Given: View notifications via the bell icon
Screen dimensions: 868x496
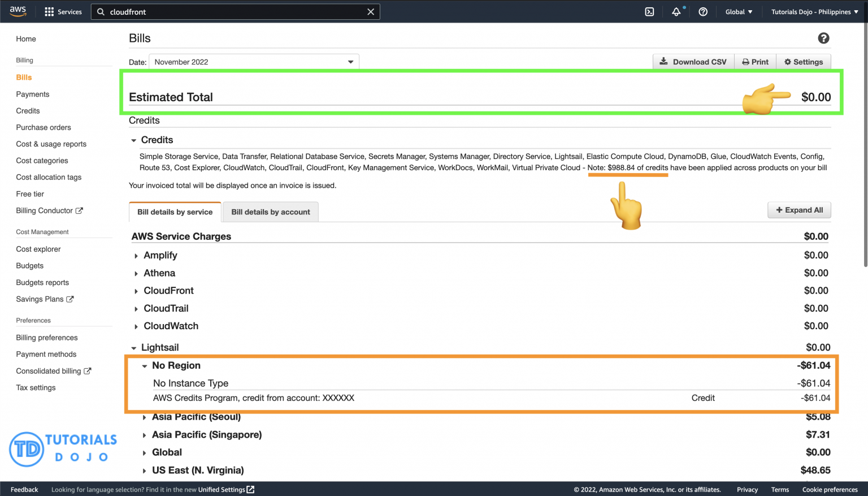Looking at the screenshot, I should pos(676,11).
